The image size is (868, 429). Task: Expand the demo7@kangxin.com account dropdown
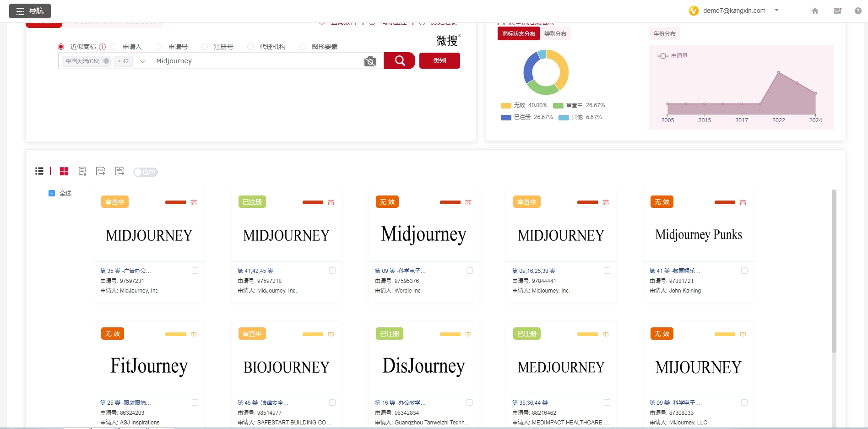tap(777, 10)
